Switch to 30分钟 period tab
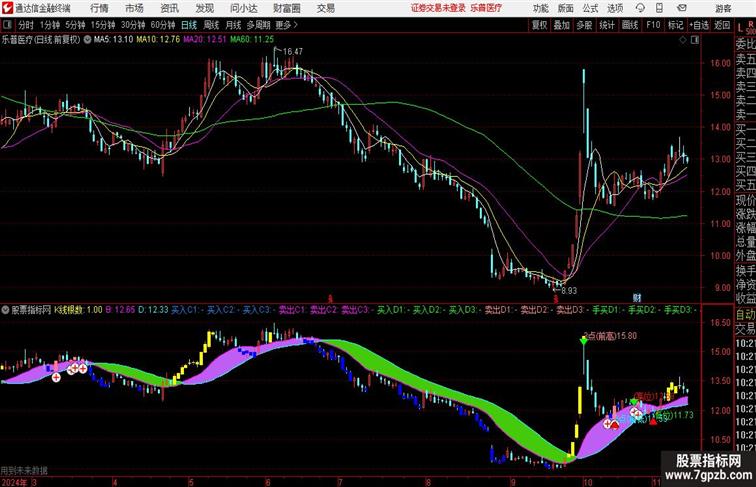Image resolution: width=756 pixels, height=487 pixels. pos(133,25)
